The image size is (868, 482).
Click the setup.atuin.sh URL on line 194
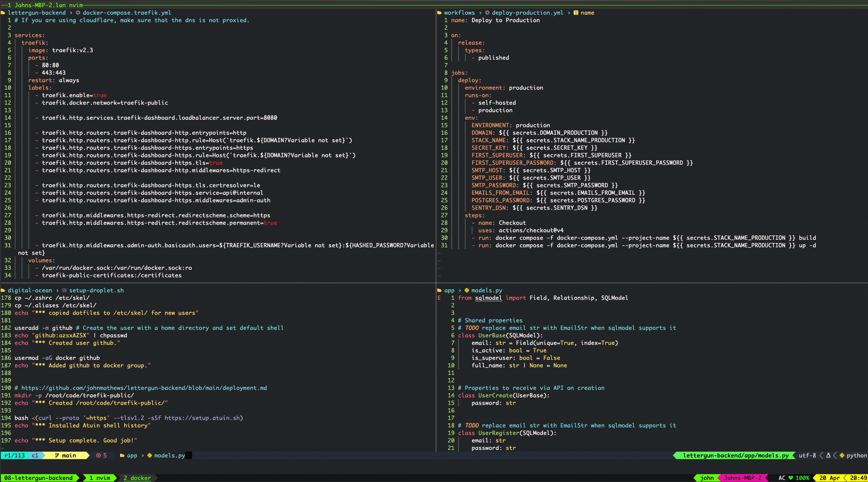(202, 418)
